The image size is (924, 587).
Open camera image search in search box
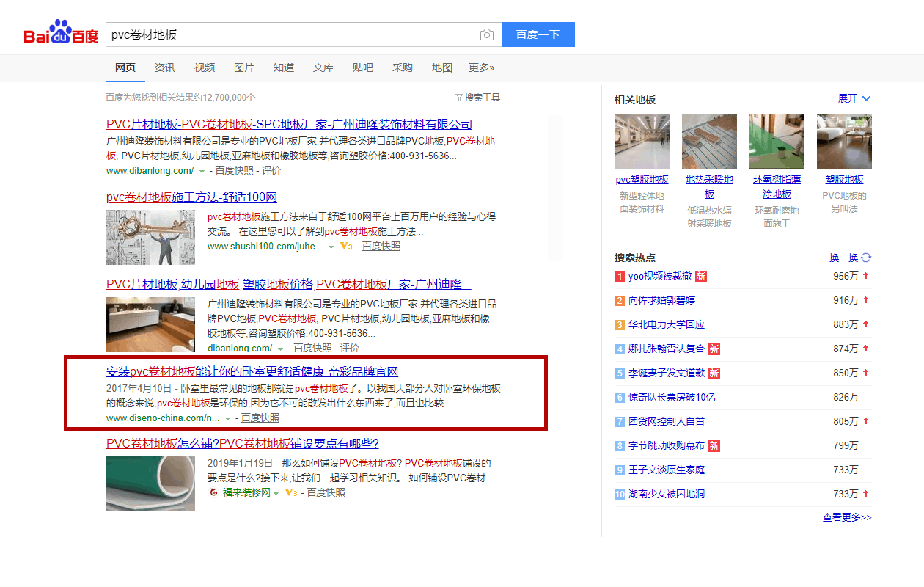pos(487,34)
